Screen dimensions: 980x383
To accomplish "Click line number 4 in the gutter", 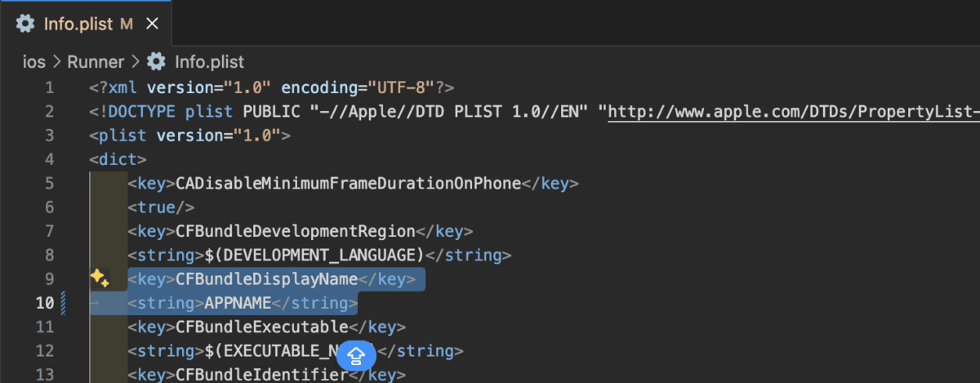I will pyautogui.click(x=49, y=159).
